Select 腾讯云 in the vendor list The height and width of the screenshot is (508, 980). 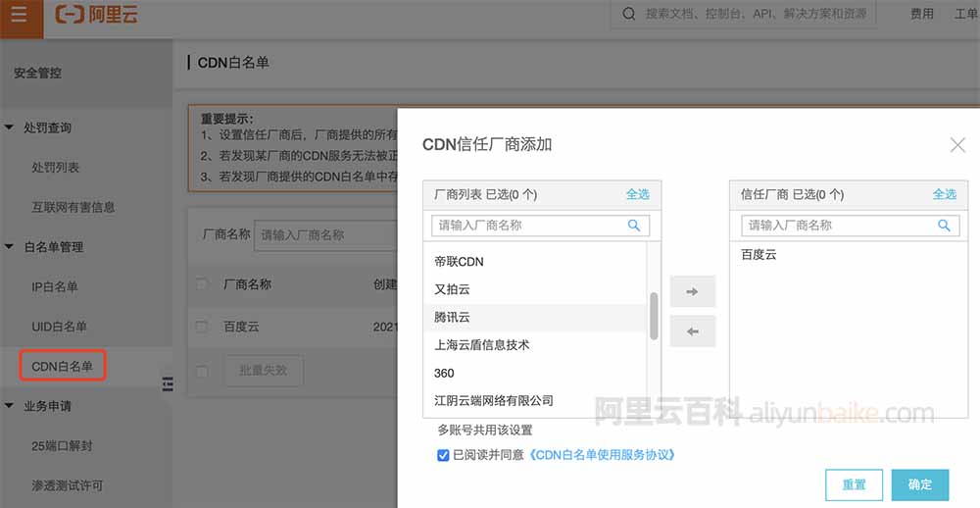coord(535,317)
